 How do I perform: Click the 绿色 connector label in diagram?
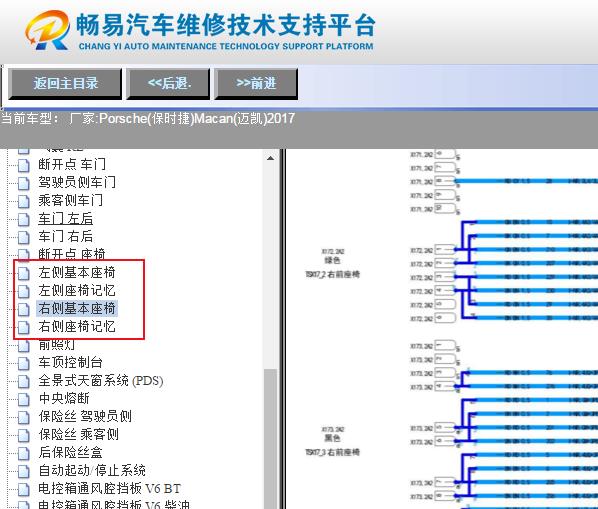[332, 260]
